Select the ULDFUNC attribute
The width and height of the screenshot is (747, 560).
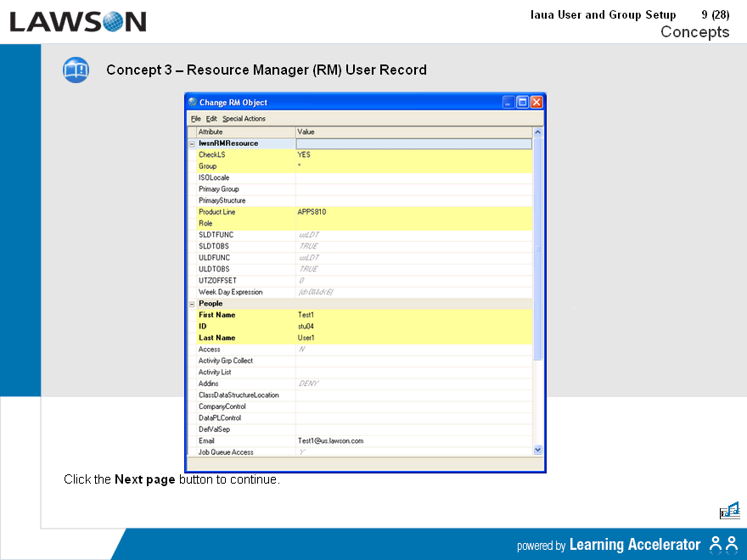(214, 258)
